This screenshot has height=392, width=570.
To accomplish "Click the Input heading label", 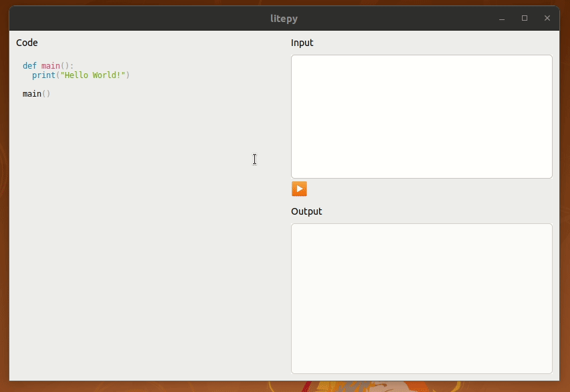I will (302, 43).
